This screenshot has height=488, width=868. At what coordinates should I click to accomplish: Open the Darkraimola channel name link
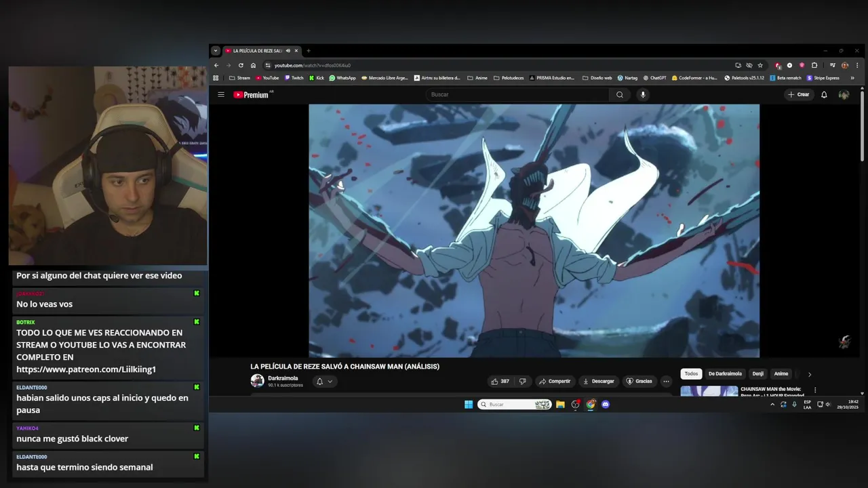click(283, 378)
